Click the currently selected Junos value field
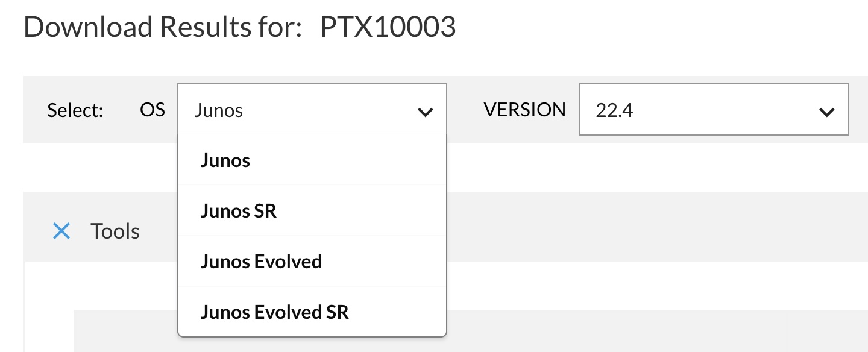 point(271,110)
